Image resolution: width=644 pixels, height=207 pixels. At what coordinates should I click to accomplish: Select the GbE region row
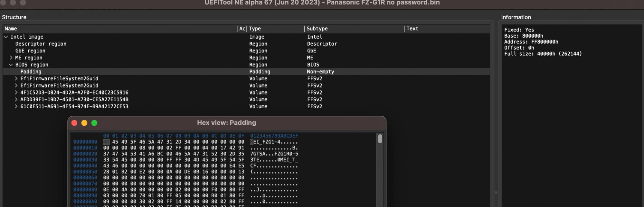click(246, 51)
